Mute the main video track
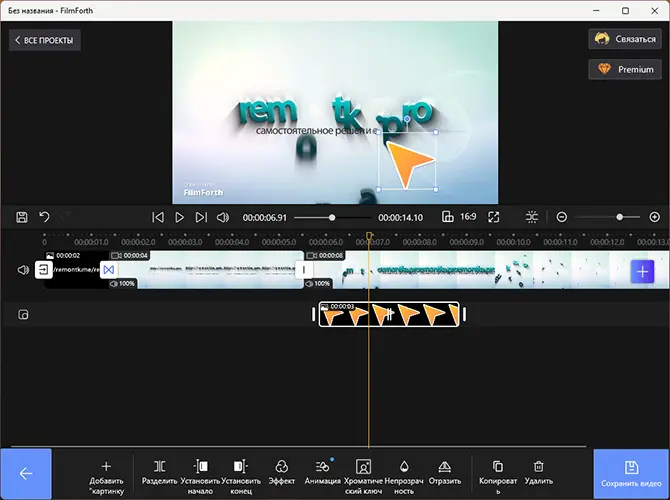 tap(23, 270)
